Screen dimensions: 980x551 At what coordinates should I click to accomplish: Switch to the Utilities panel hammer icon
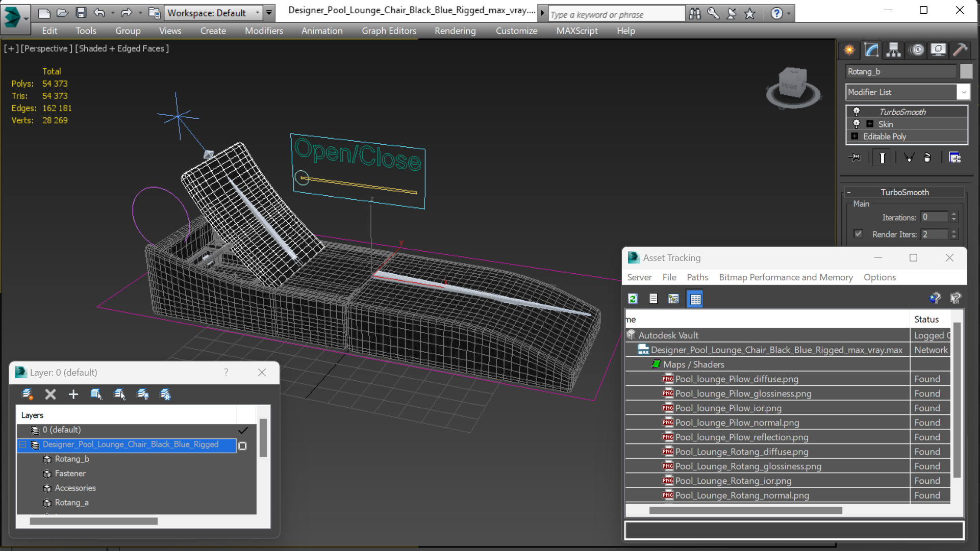coord(960,49)
